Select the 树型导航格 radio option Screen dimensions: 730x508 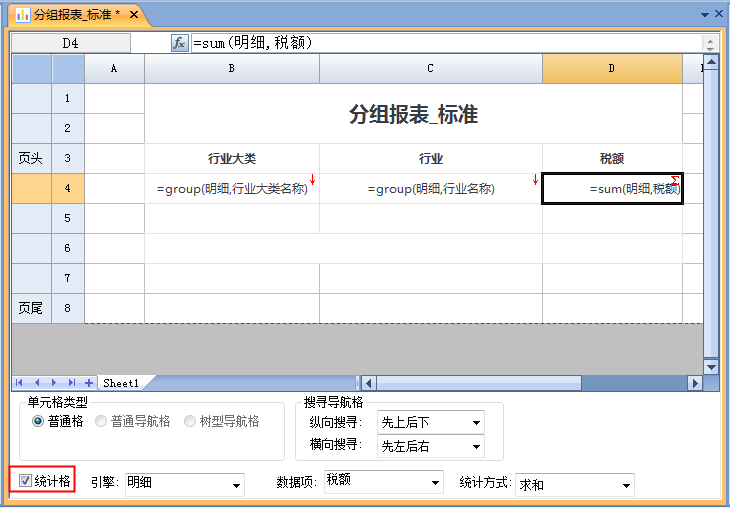[190, 422]
